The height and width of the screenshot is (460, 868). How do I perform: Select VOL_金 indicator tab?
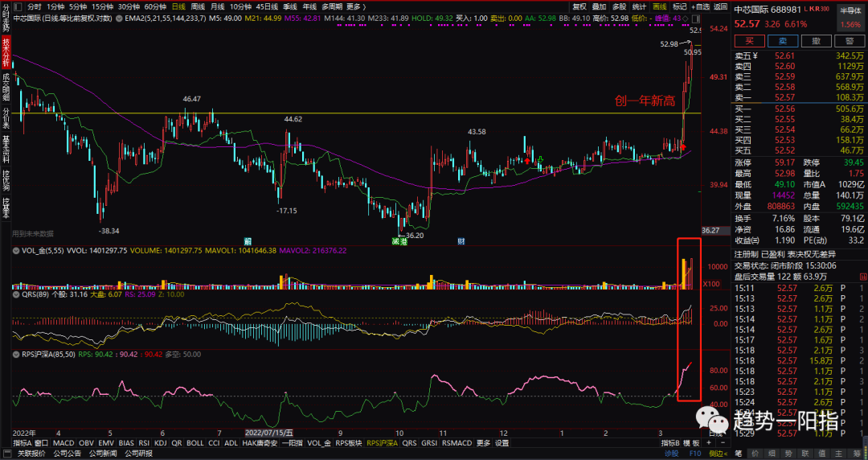(x=319, y=443)
